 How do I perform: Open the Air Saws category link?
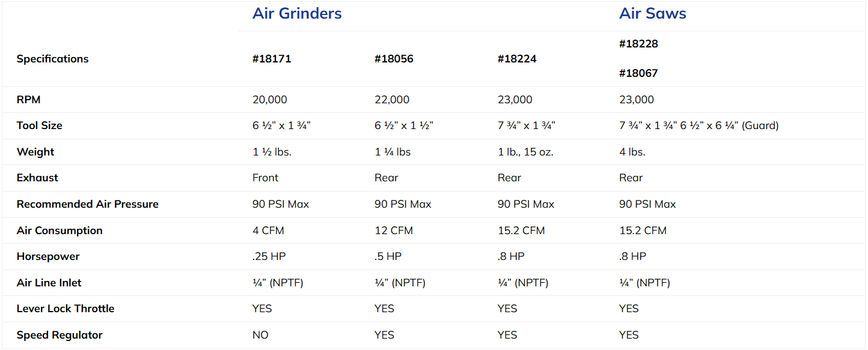click(652, 13)
